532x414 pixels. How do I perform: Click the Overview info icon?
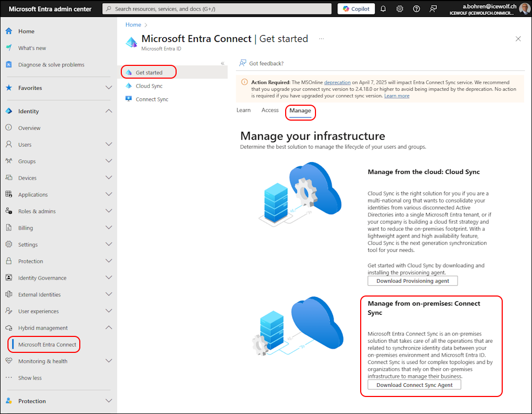(x=9, y=128)
